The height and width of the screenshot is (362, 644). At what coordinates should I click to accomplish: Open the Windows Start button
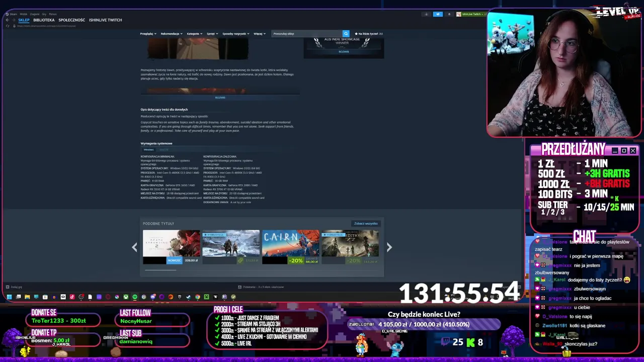click(9, 297)
